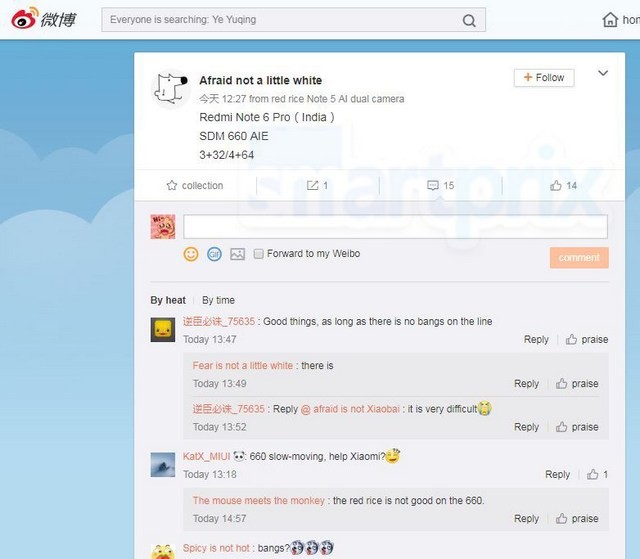Open the home icon in header

pyautogui.click(x=610, y=20)
